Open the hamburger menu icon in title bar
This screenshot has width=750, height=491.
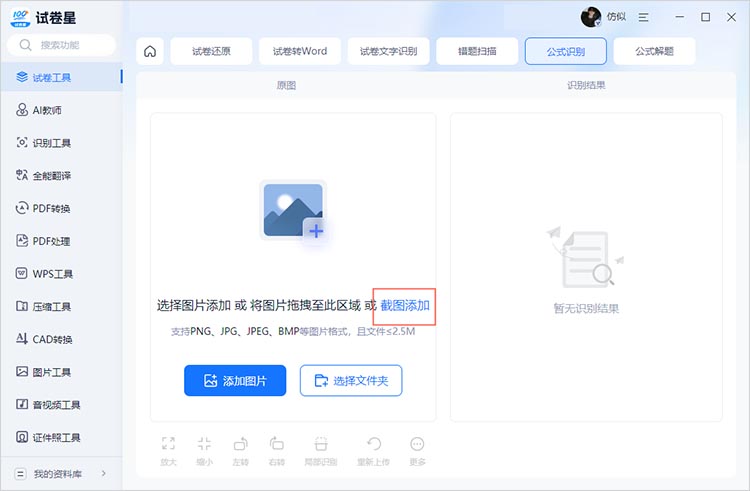click(643, 17)
